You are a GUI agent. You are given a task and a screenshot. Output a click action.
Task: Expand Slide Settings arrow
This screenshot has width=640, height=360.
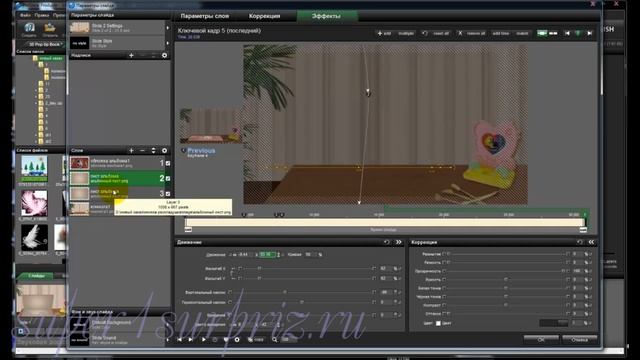[x=167, y=28]
